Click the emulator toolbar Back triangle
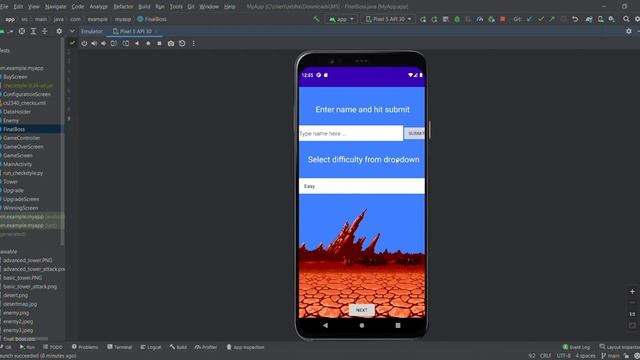 [137, 43]
